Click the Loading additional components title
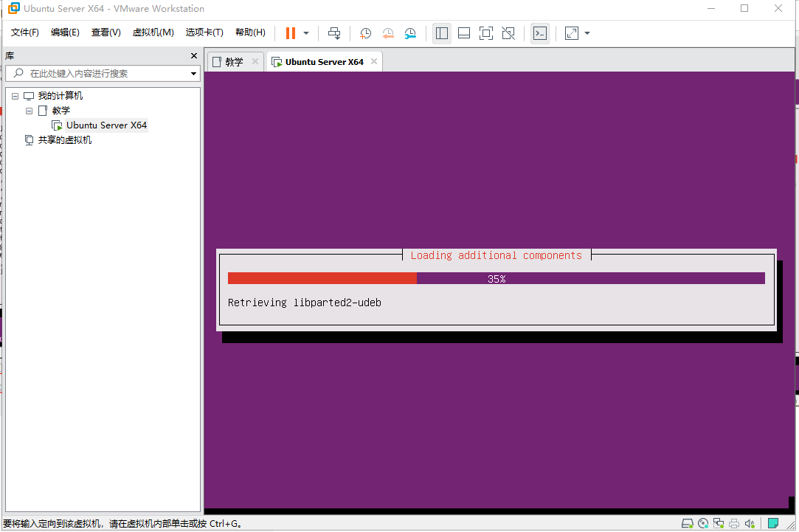 click(497, 255)
